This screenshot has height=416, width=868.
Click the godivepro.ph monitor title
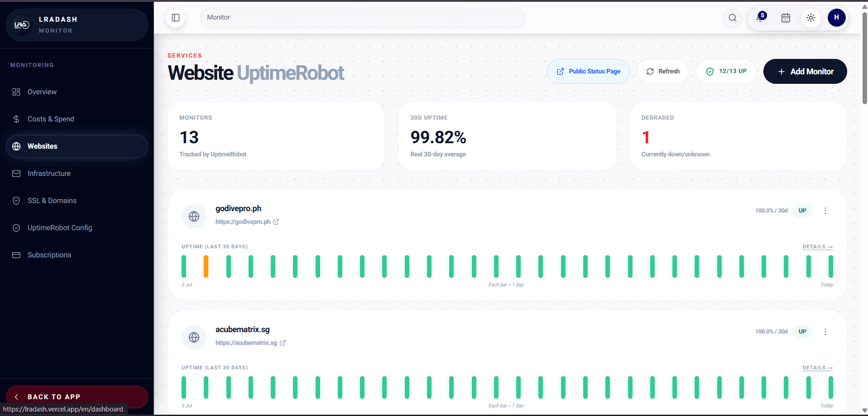click(x=238, y=208)
